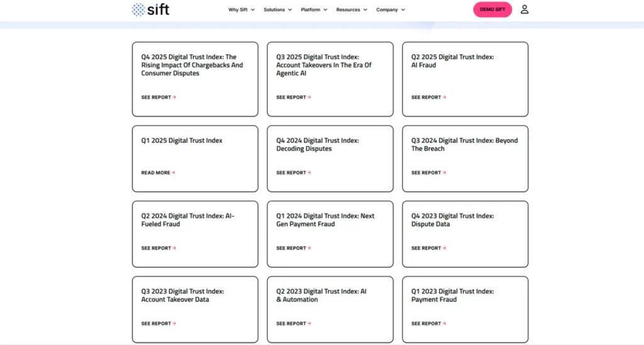
Task: Open the Resources navigation menu
Action: [352, 10]
